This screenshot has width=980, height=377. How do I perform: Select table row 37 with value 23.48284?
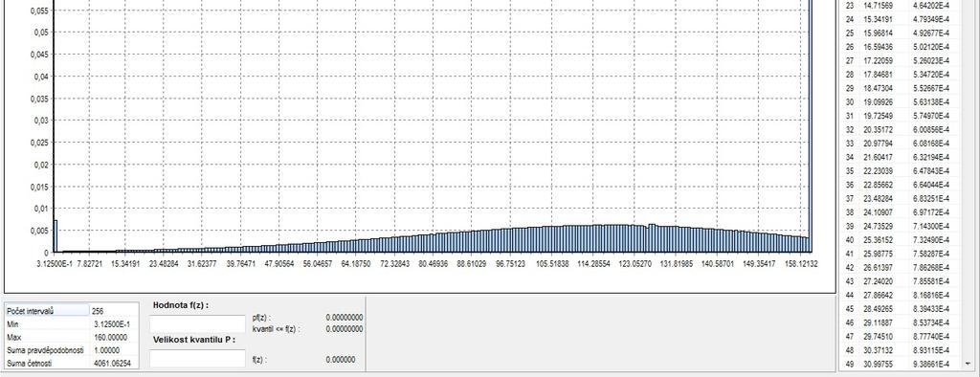pos(900,198)
